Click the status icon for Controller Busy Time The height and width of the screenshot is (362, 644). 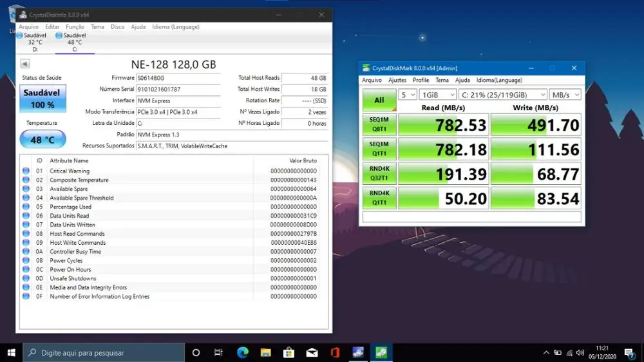(26, 251)
